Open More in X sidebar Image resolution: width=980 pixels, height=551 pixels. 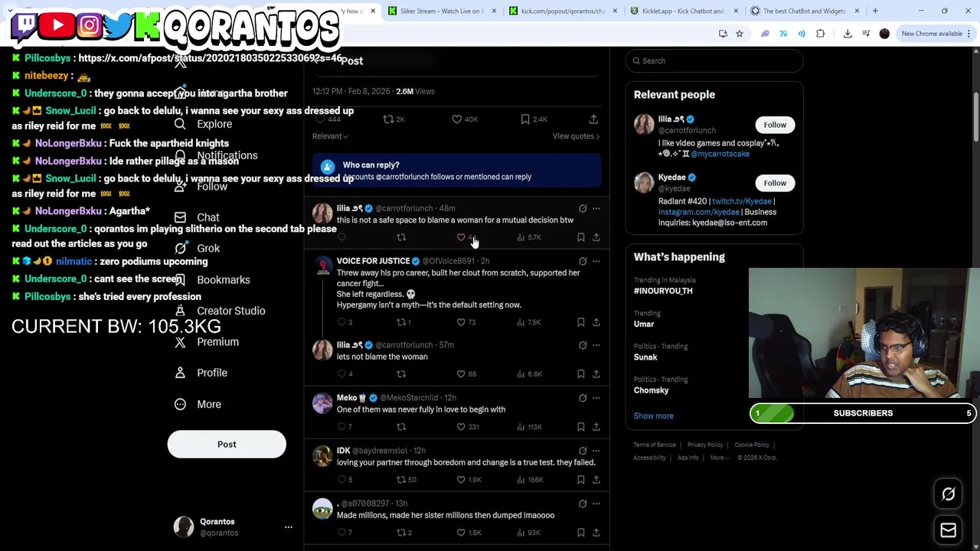click(x=198, y=404)
